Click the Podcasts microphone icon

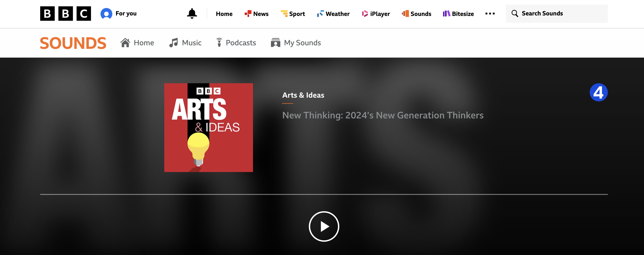click(x=219, y=42)
